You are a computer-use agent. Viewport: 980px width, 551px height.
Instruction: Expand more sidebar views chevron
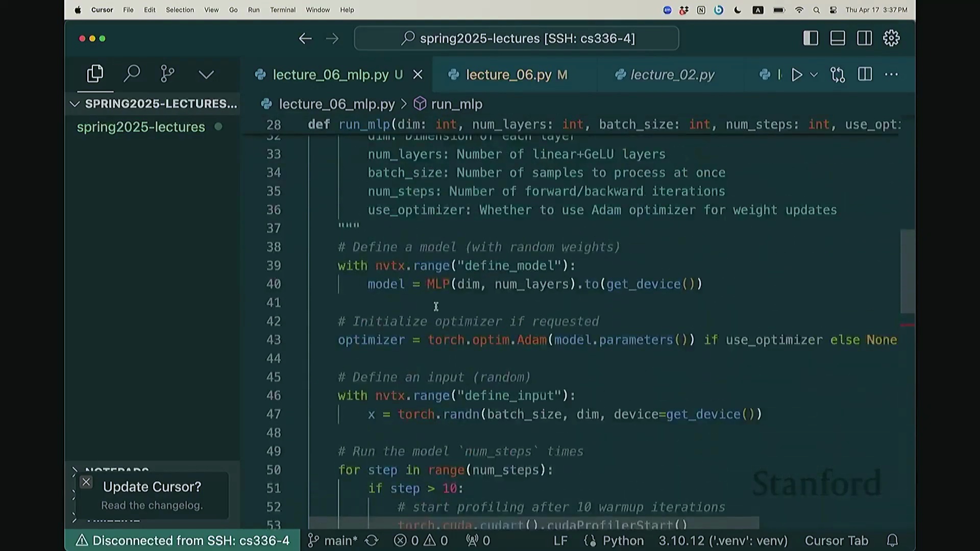click(x=206, y=75)
